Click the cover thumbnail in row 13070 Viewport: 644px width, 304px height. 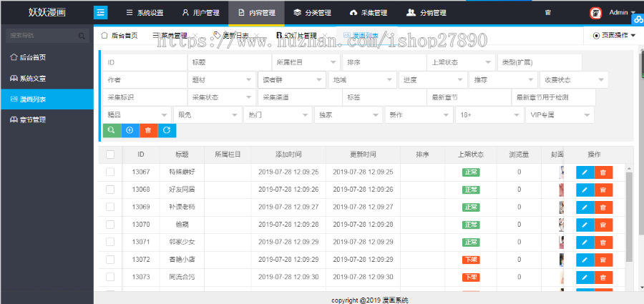561,225
